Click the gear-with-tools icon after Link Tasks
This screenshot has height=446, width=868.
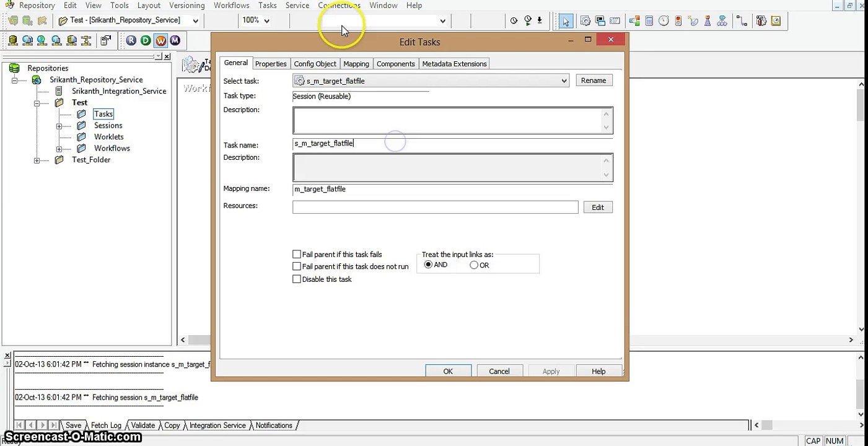[761, 21]
